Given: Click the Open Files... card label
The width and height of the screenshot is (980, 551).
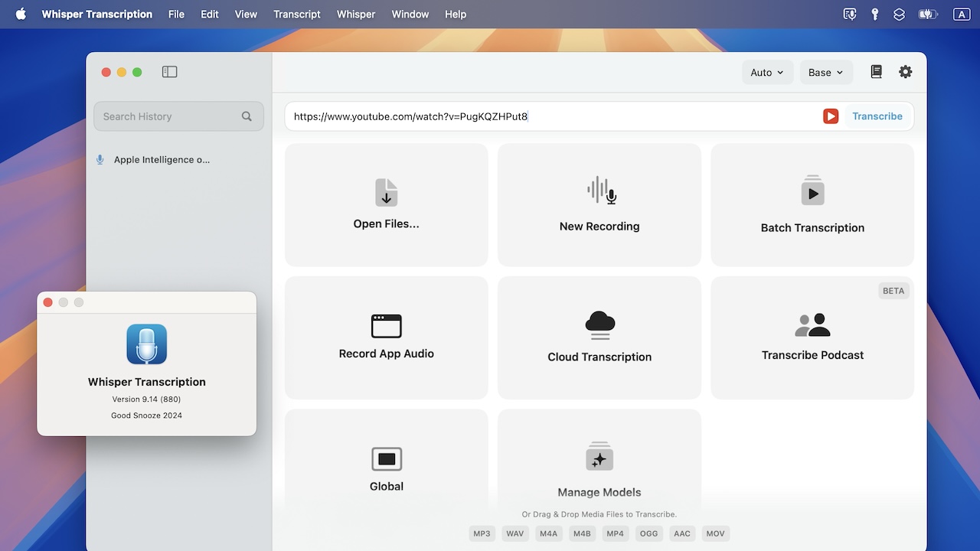Looking at the screenshot, I should pyautogui.click(x=387, y=224).
